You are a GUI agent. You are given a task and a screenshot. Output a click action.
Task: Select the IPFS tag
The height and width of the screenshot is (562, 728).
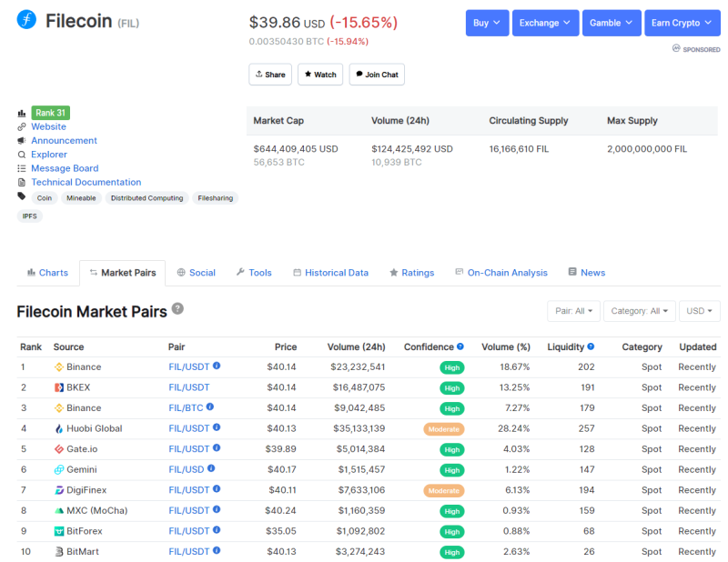pos(28,216)
